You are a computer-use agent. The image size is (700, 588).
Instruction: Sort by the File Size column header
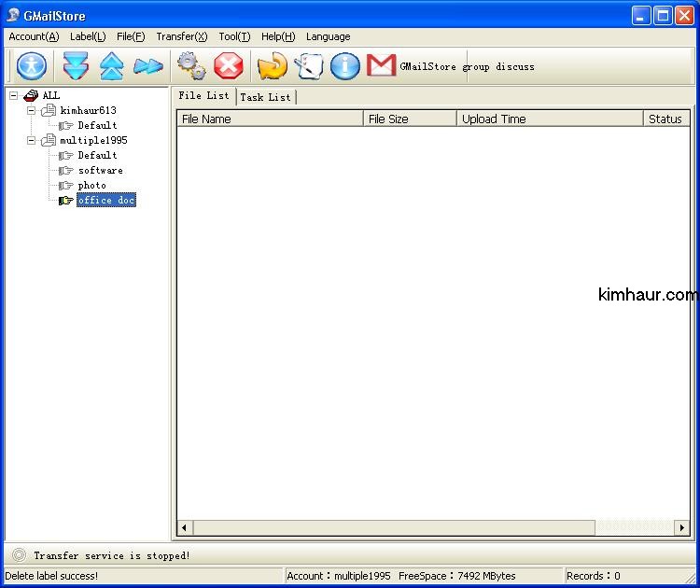tap(409, 119)
